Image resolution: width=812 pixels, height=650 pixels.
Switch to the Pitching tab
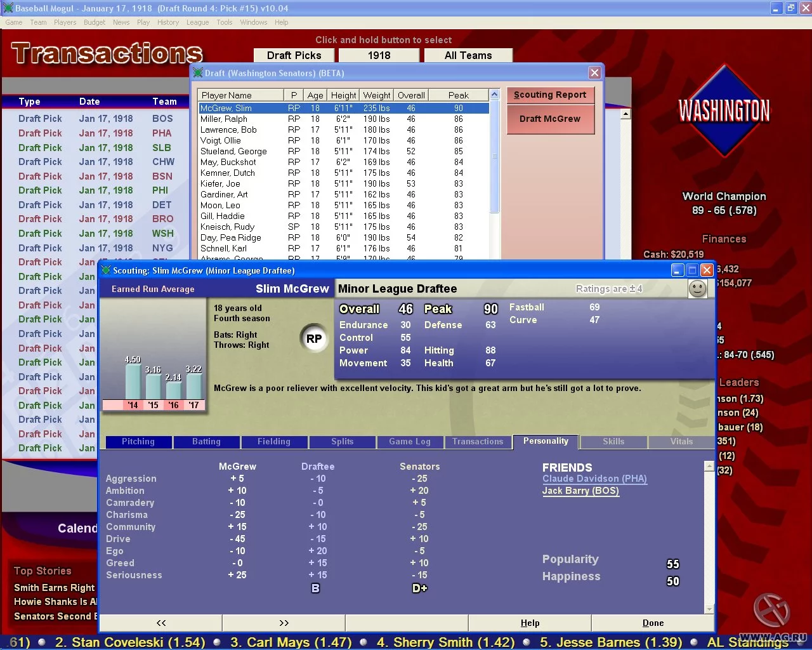tap(138, 442)
